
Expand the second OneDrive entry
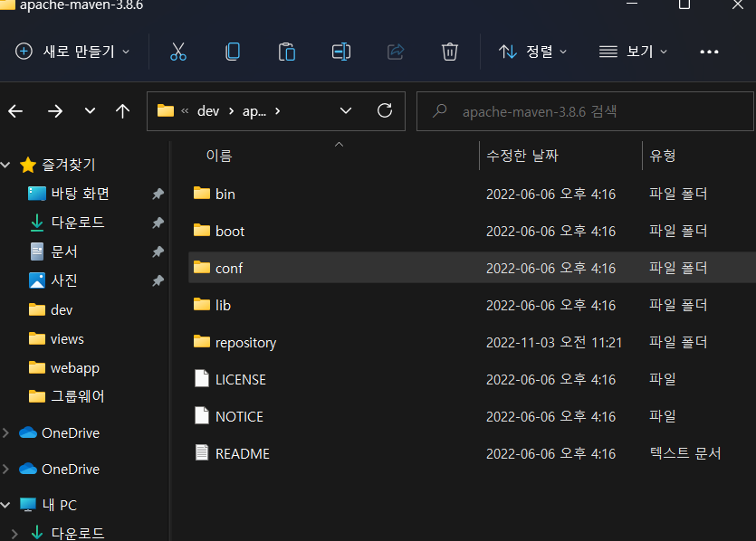(x=5, y=469)
